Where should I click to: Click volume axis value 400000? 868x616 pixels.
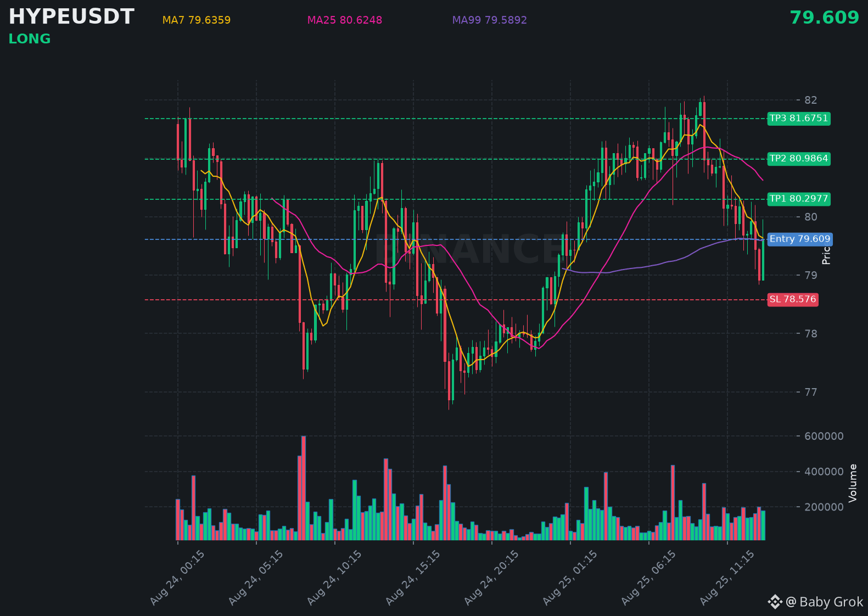pyautogui.click(x=824, y=472)
